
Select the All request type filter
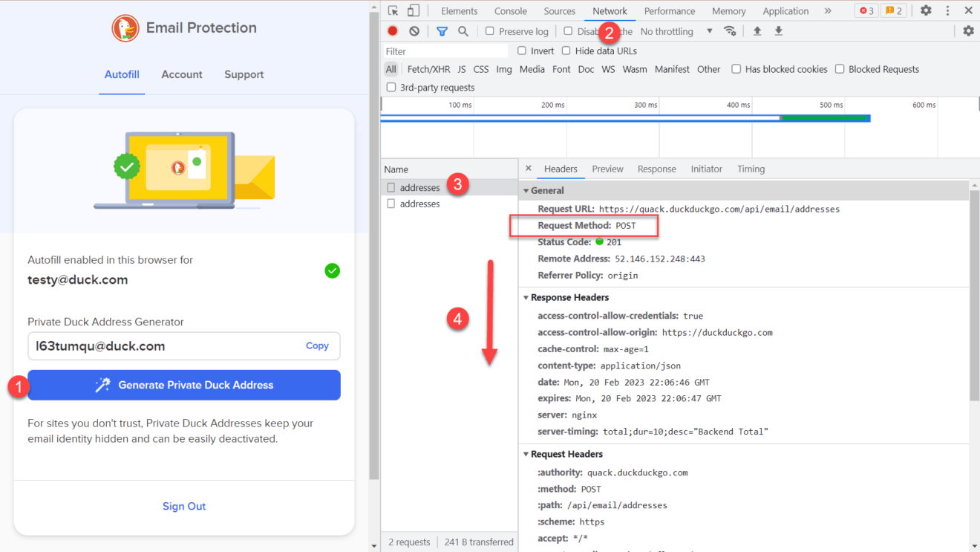click(391, 69)
